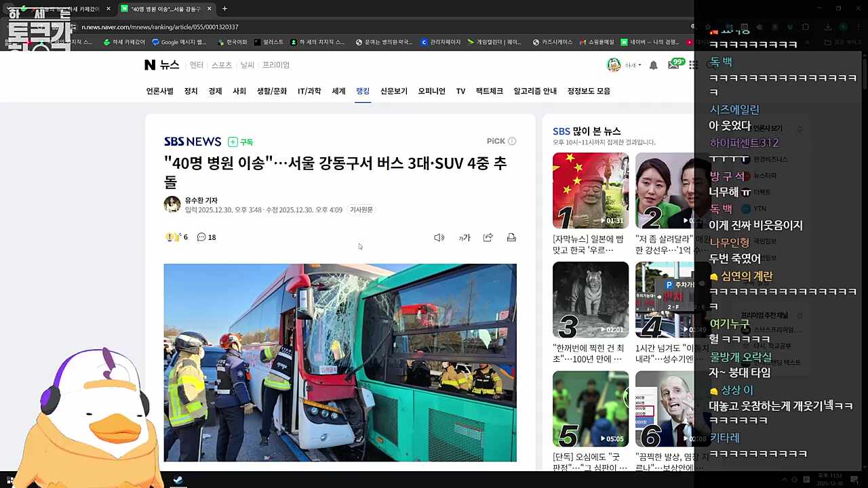Share the article

click(x=488, y=237)
